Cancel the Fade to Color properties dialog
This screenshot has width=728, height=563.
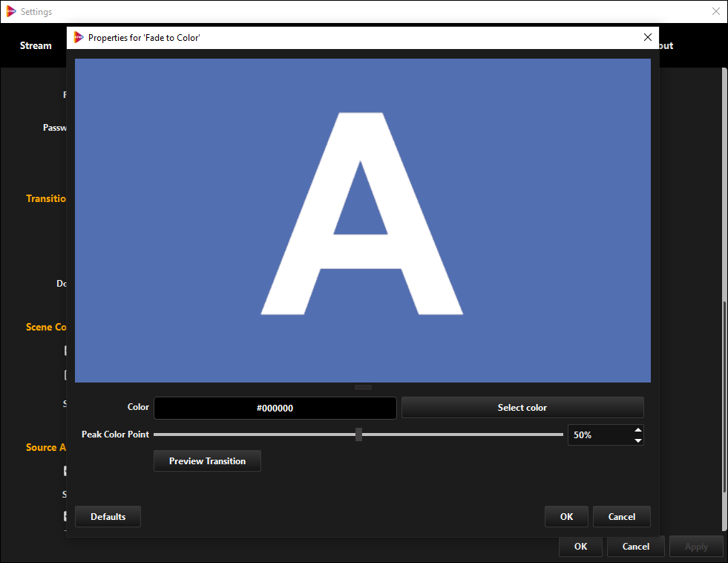(x=621, y=516)
